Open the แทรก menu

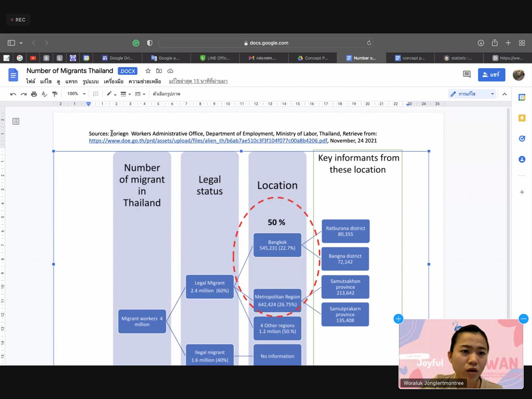pyautogui.click(x=71, y=82)
